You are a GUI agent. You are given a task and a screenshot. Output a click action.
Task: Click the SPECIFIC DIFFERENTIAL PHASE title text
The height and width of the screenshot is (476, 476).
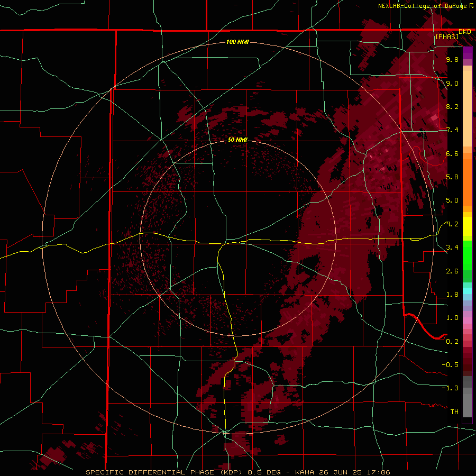tap(149, 472)
